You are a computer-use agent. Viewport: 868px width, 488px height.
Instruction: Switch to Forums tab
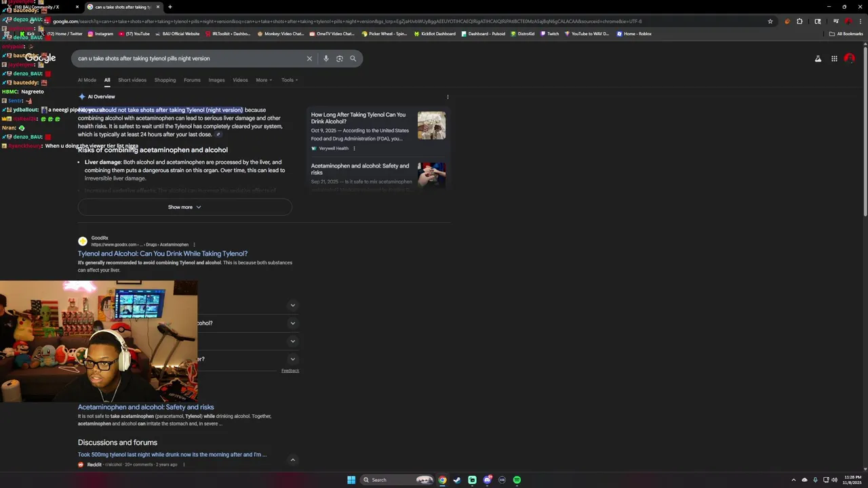192,80
